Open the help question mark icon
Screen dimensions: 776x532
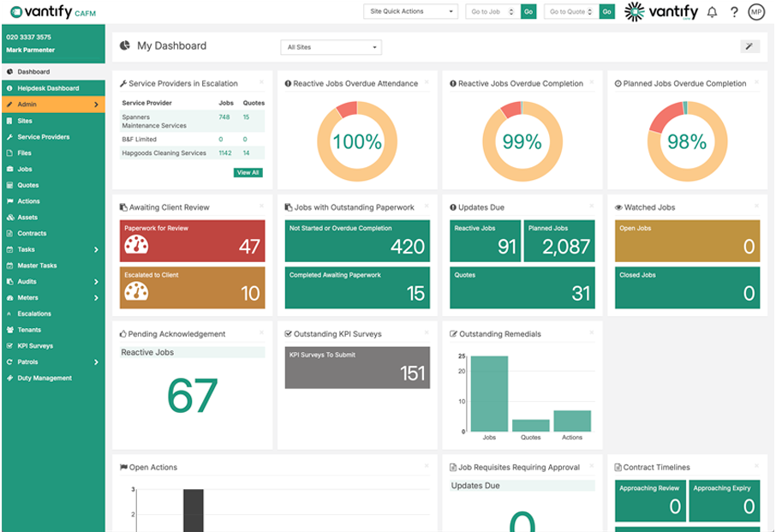tap(734, 12)
